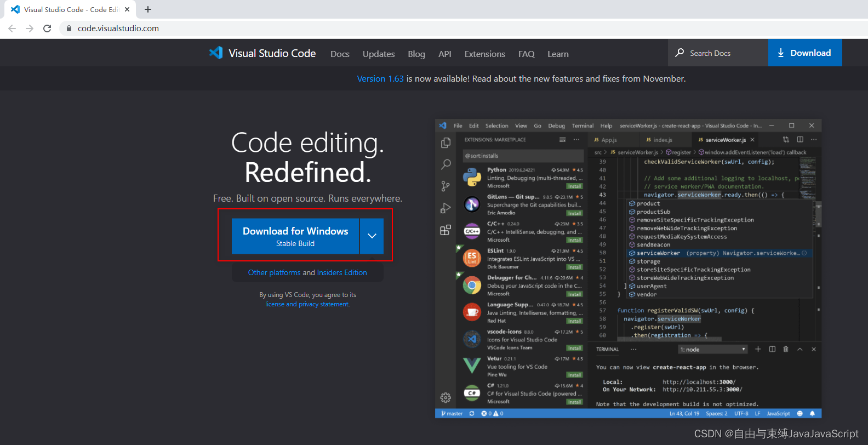Click the Python extension icon

pyautogui.click(x=472, y=178)
